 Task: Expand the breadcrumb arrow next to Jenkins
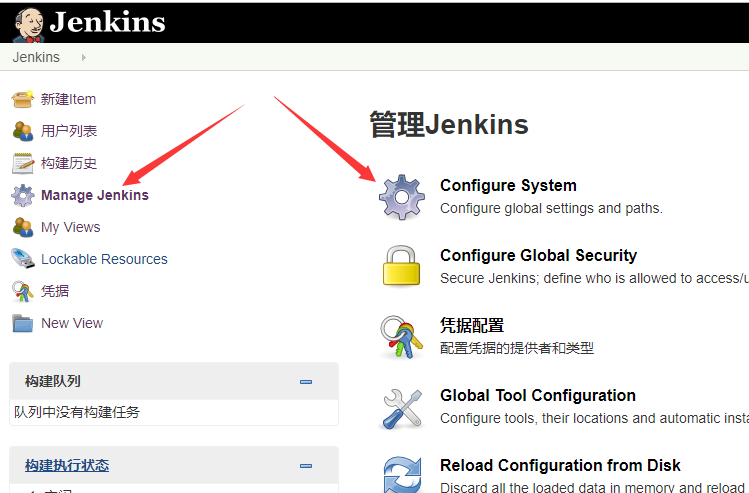point(84,57)
